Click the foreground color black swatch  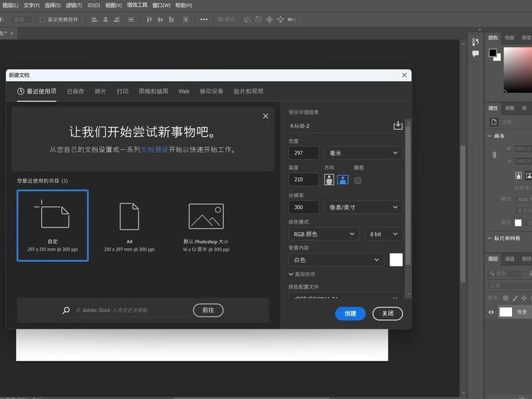(x=493, y=53)
